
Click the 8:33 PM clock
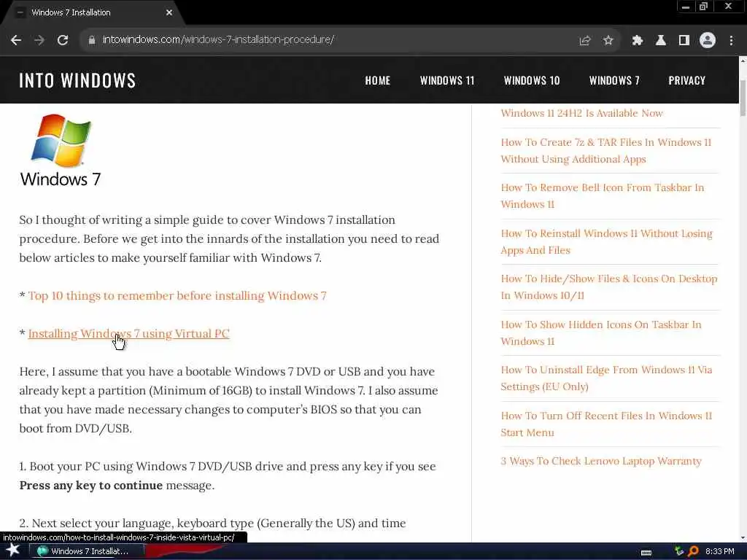click(719, 551)
